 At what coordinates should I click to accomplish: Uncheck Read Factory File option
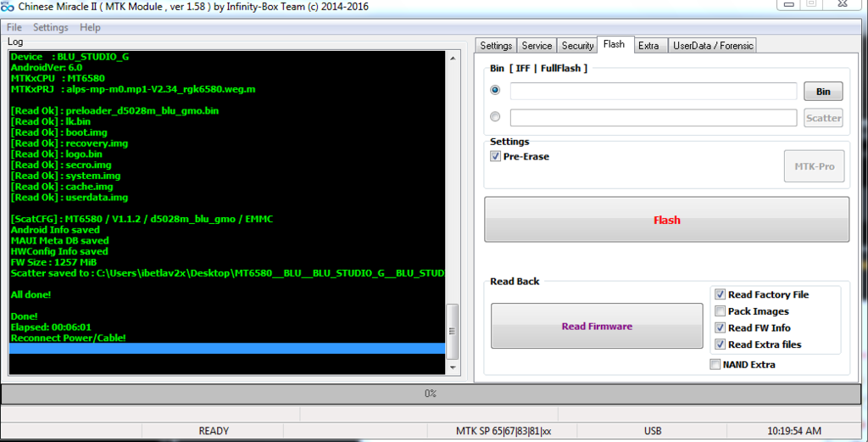coord(720,294)
